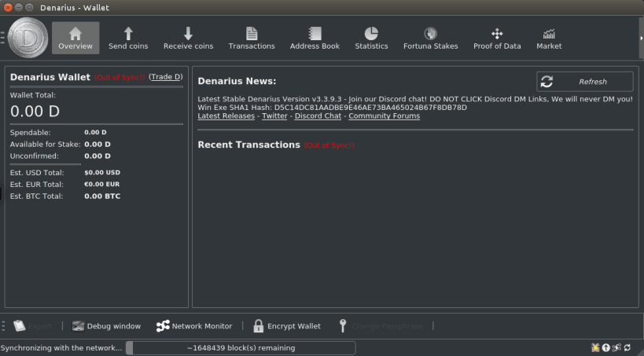Viewport: 644px width, 356px height.
Task: Click Encrypt Wallet
Action: [x=287, y=326]
